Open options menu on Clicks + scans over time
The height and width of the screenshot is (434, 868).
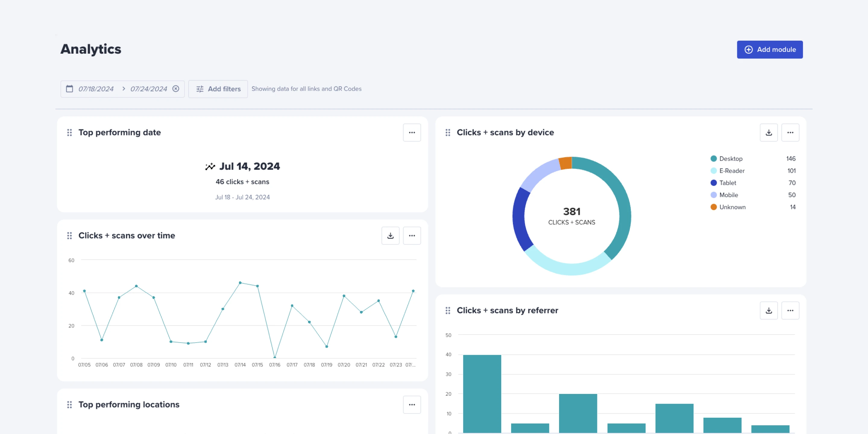(x=412, y=235)
